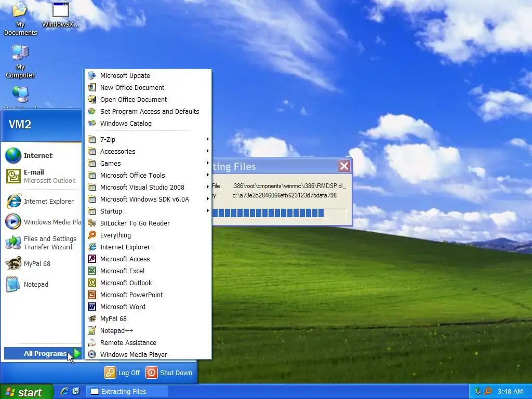Launch the Microsoft PowerPoint icon
The image size is (532, 399).
point(92,295)
